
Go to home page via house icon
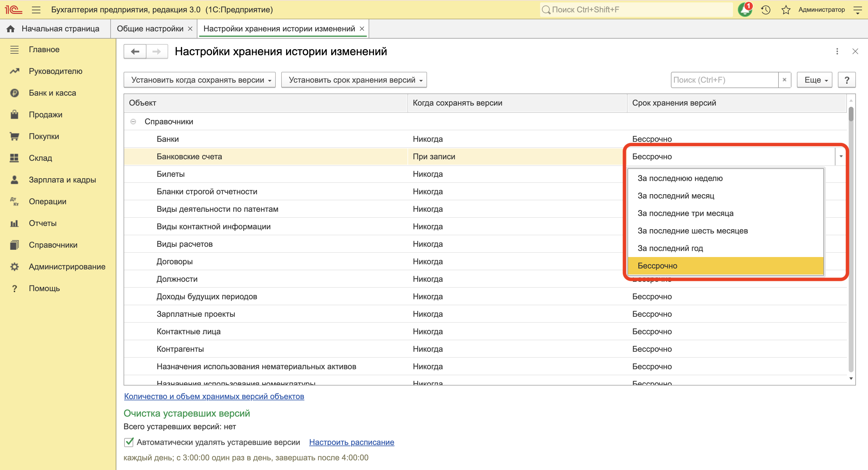click(11, 29)
